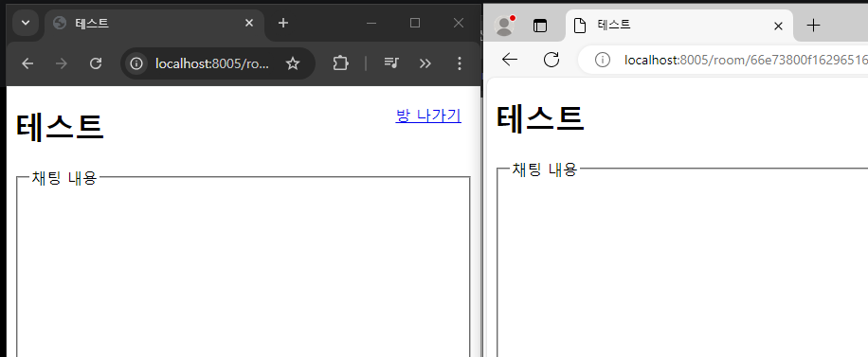Image resolution: width=868 pixels, height=357 pixels.
Task: Refresh the page in Edge
Action: coord(552,60)
